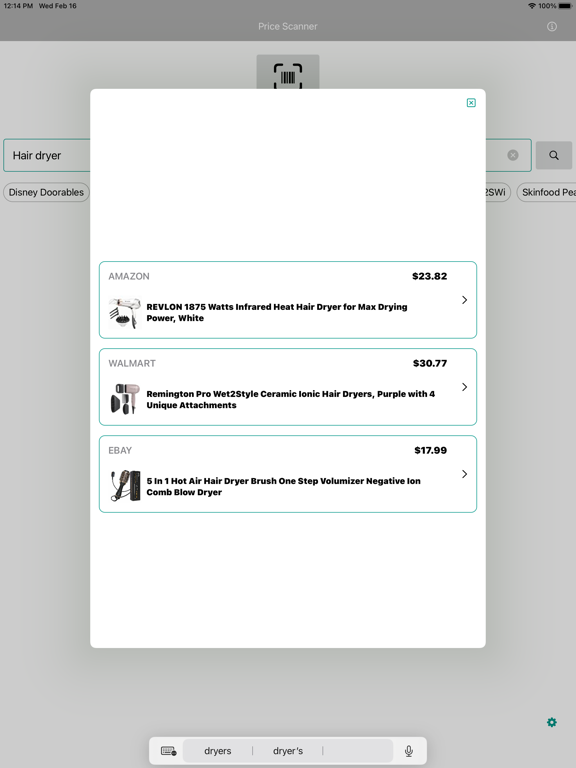
Task: Tap the Wi-Fi status icon
Action: tap(531, 6)
